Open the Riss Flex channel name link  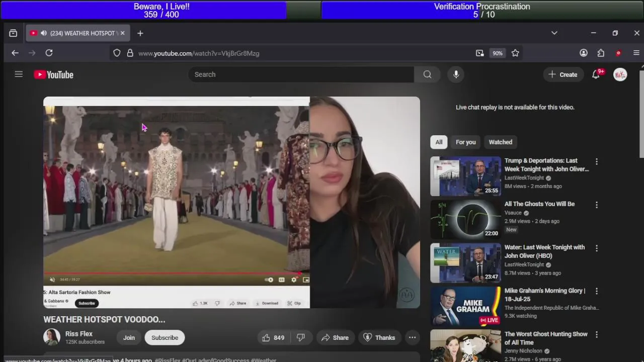79,334
